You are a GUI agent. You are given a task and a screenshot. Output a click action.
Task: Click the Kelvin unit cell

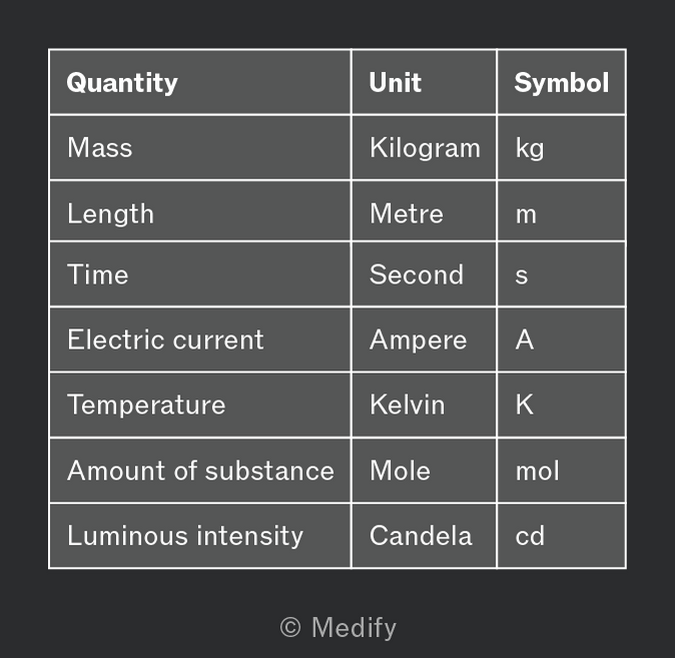[424, 405]
